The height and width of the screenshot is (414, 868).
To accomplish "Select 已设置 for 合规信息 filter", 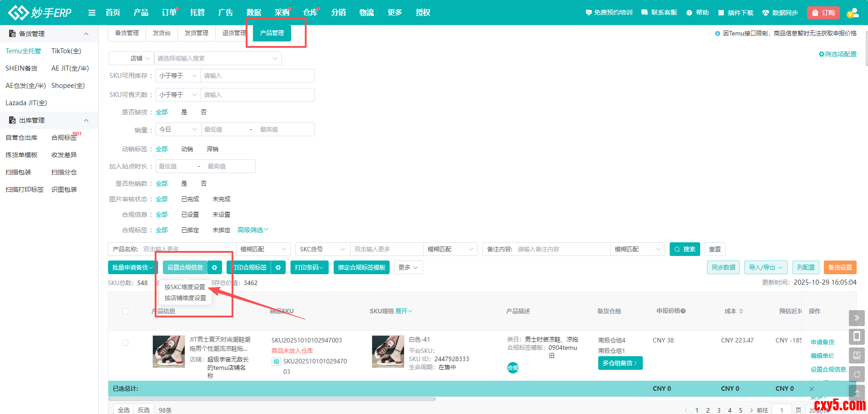I will [x=190, y=215].
